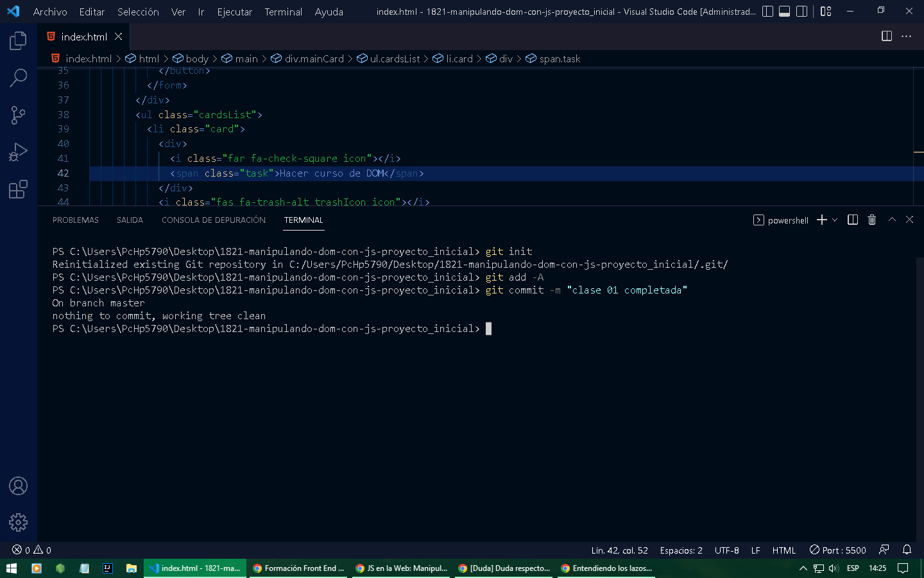
Task: Click Lín. 42, col. 52 status item
Action: [x=619, y=550]
